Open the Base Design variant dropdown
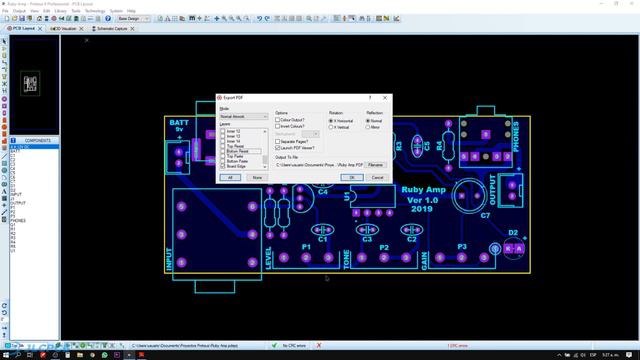The height and width of the screenshot is (360, 640). coord(133,18)
